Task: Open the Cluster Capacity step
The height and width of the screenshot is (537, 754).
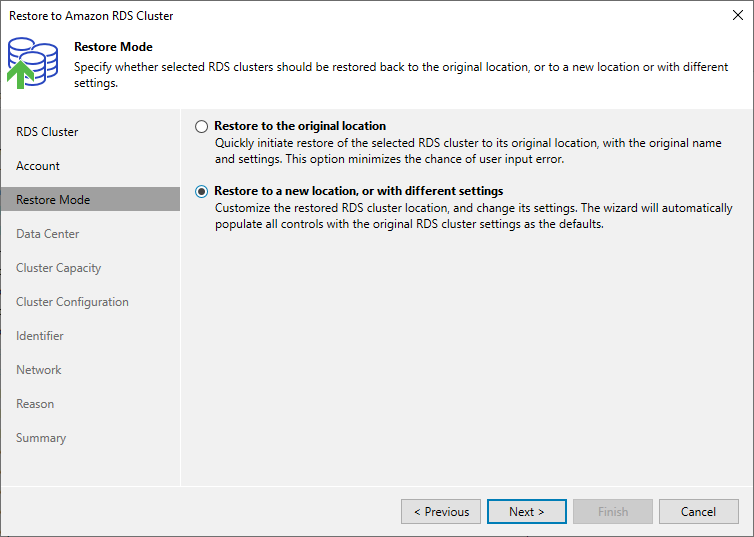Action: (x=58, y=268)
